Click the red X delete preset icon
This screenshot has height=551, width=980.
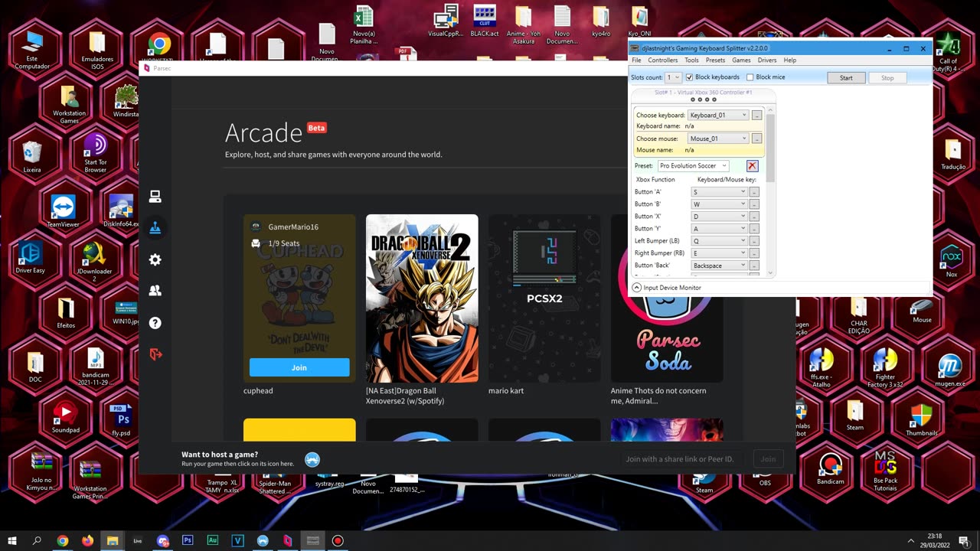752,166
